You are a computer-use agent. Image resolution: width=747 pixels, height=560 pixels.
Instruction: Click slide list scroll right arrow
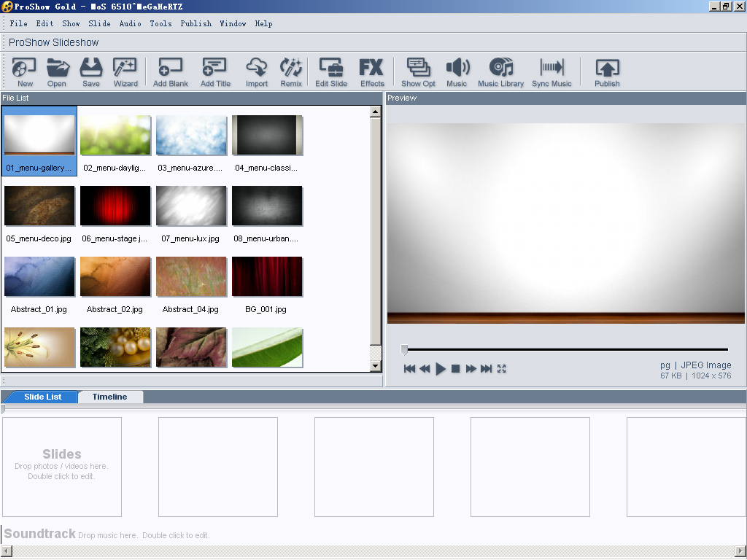click(x=741, y=551)
